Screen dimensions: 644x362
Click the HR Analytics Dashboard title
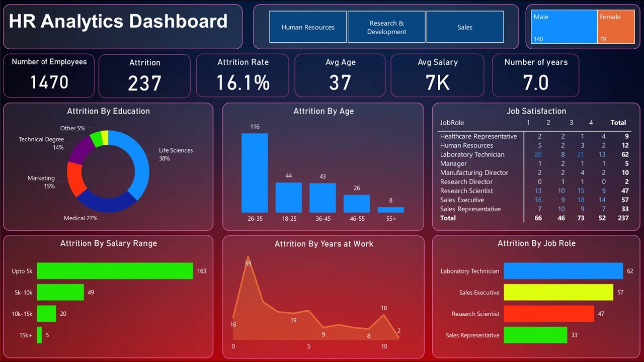point(118,21)
